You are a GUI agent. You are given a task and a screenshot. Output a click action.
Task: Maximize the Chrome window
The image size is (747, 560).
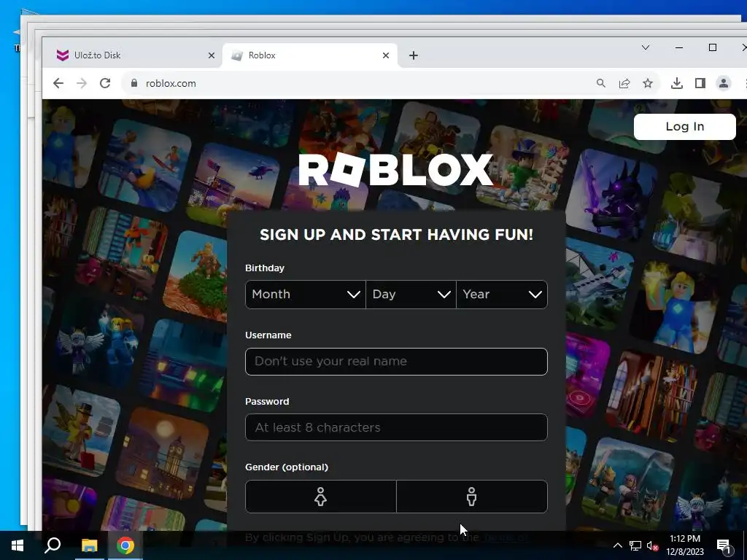point(713,47)
